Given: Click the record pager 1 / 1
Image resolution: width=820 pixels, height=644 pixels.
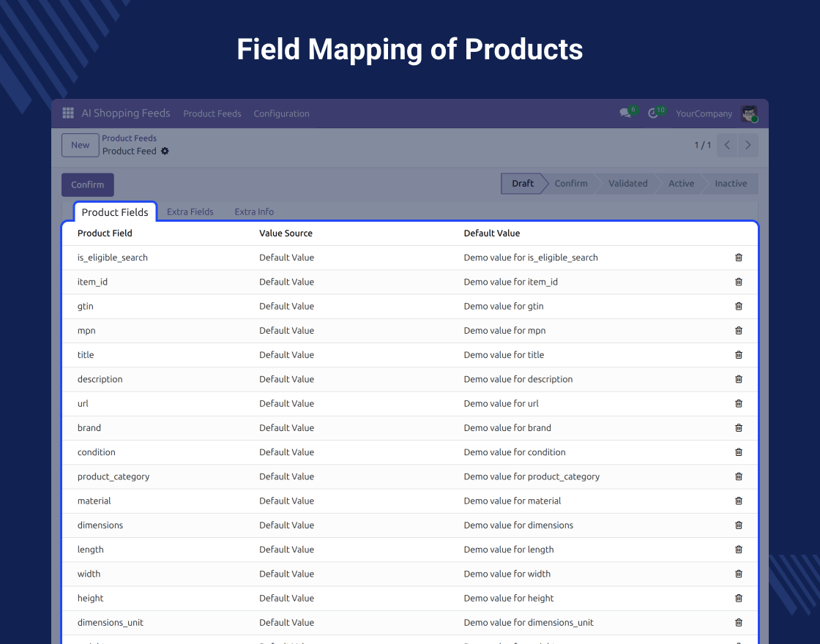Looking at the screenshot, I should 702,145.
